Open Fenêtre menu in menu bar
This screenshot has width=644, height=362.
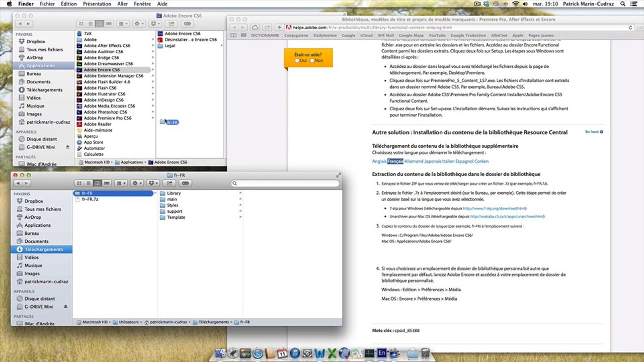(x=142, y=4)
